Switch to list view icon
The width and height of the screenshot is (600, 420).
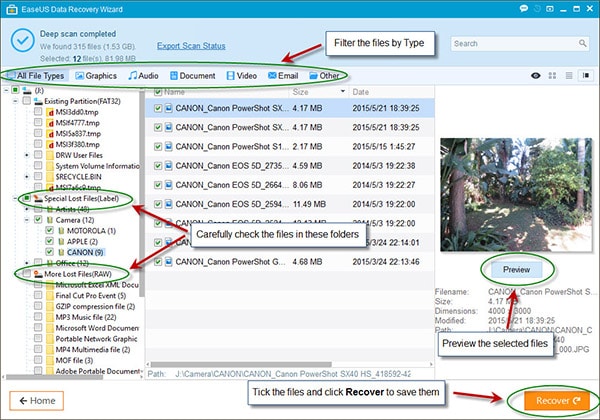[x=569, y=75]
